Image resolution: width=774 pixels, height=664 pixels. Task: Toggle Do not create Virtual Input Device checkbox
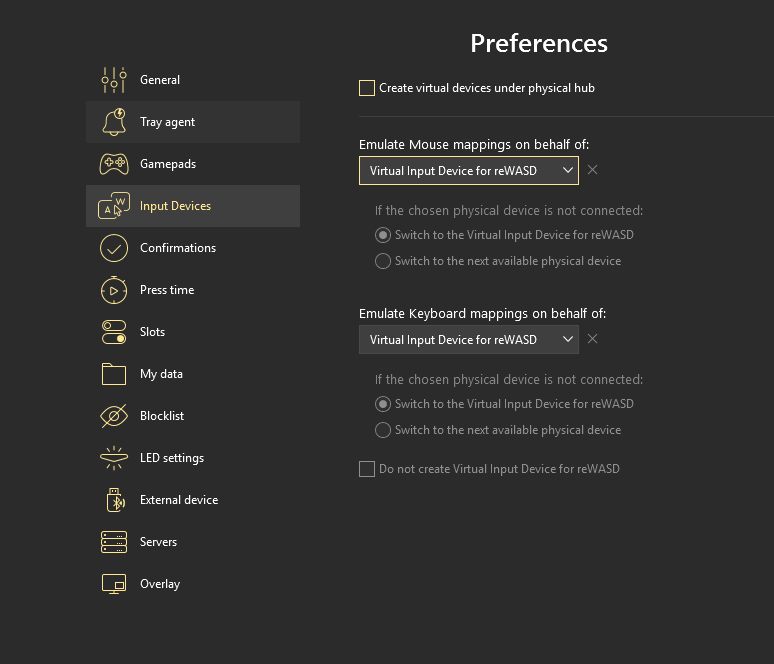[x=367, y=469]
